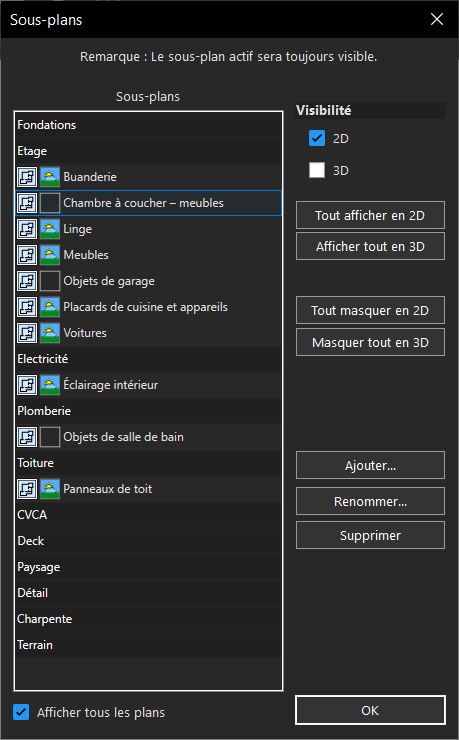Screen dimensions: 459x740
Task: Toggle 3D landscape icon for Buanderie
Action: tap(50, 177)
